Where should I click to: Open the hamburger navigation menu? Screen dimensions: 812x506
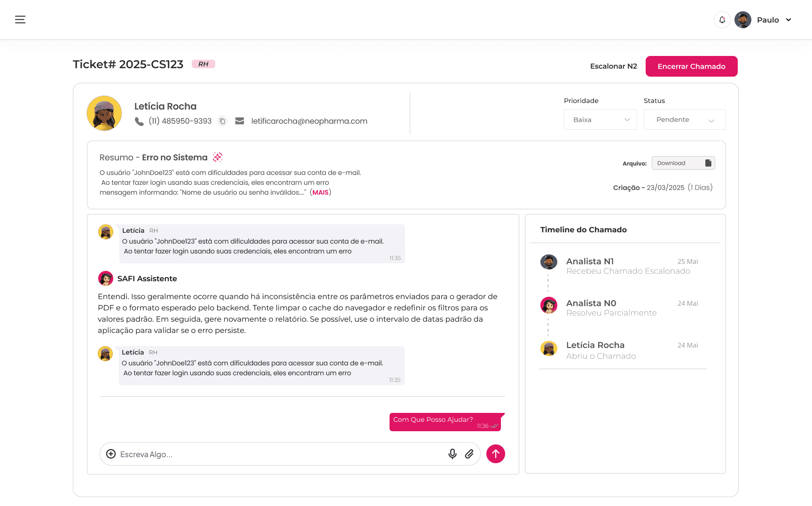(x=20, y=20)
